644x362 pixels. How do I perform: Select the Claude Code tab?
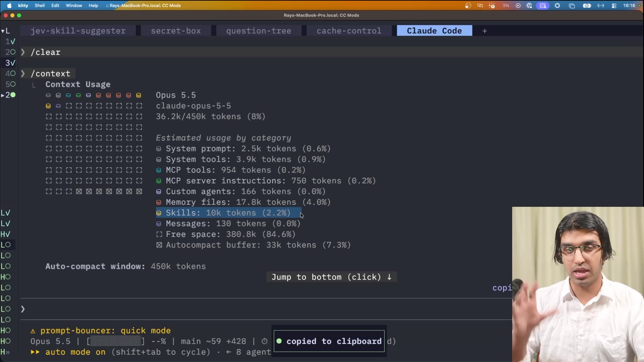(434, 31)
